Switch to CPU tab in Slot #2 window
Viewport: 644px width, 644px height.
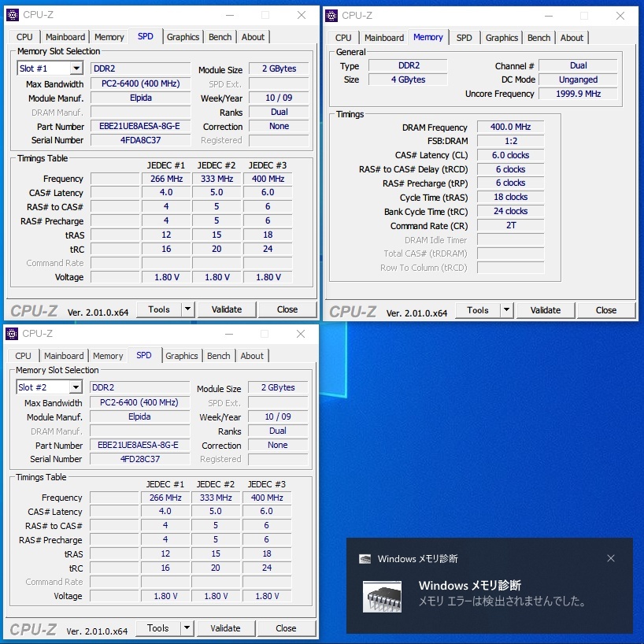tap(23, 356)
